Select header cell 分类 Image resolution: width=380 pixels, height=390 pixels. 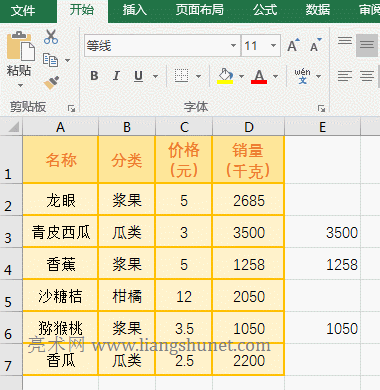tap(127, 160)
